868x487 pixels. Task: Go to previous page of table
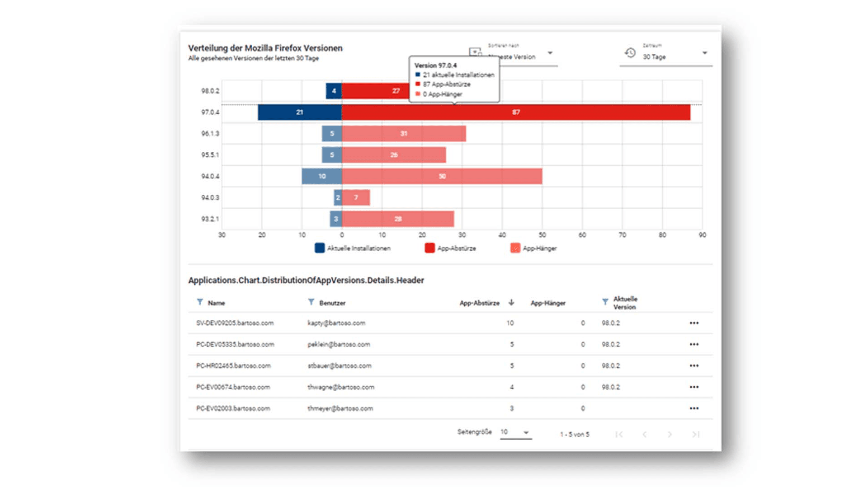coord(645,434)
